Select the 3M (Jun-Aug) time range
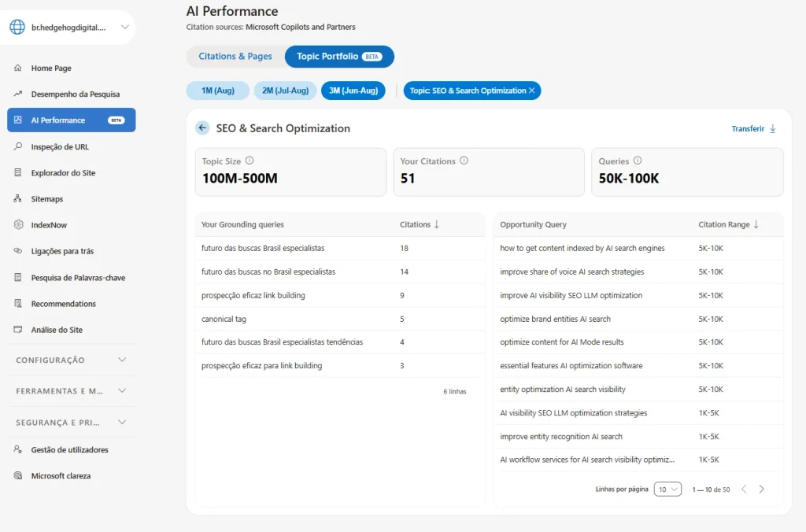Screen dimensions: 806x532 coord(353,91)
